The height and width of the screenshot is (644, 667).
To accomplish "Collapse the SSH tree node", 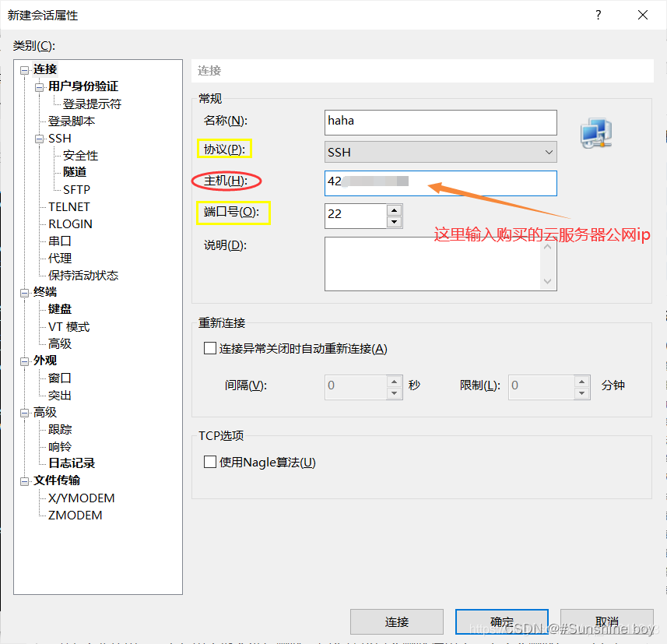I will [x=39, y=139].
